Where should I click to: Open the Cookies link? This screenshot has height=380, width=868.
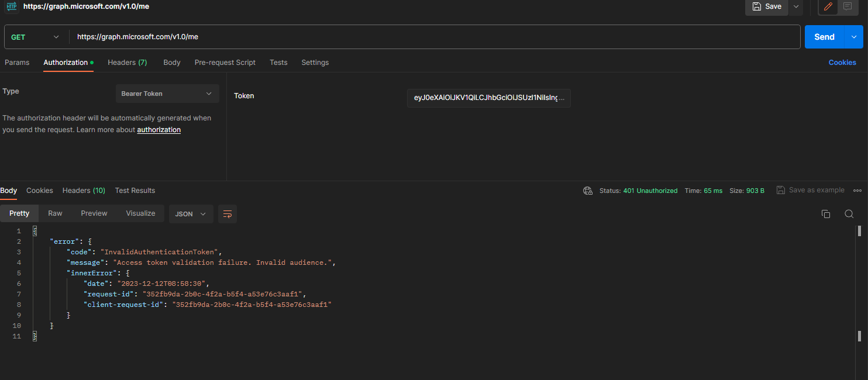(842, 63)
